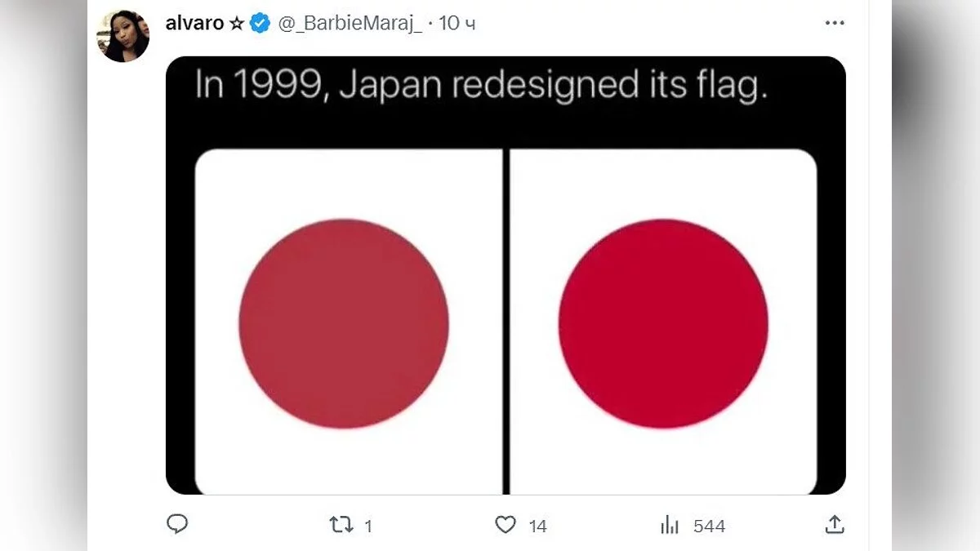980x551 pixels.
Task: Click the retweet count "1"
Action: click(367, 527)
